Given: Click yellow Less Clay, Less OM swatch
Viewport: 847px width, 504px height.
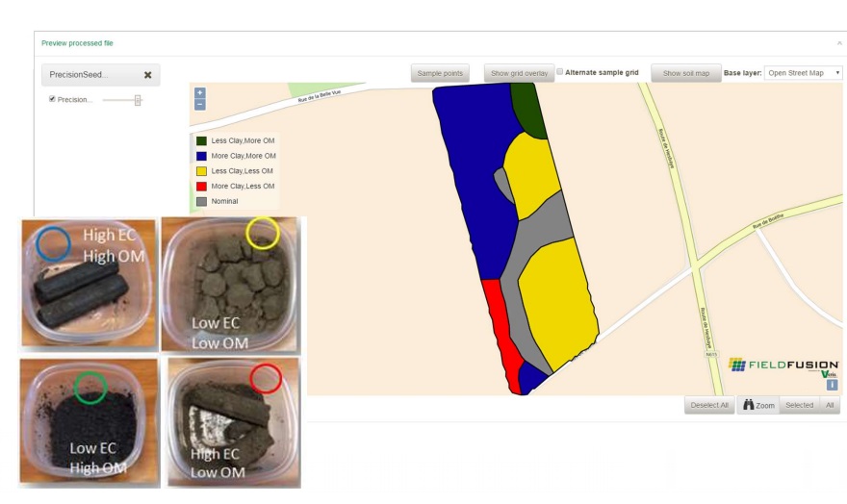Looking at the screenshot, I should [201, 171].
